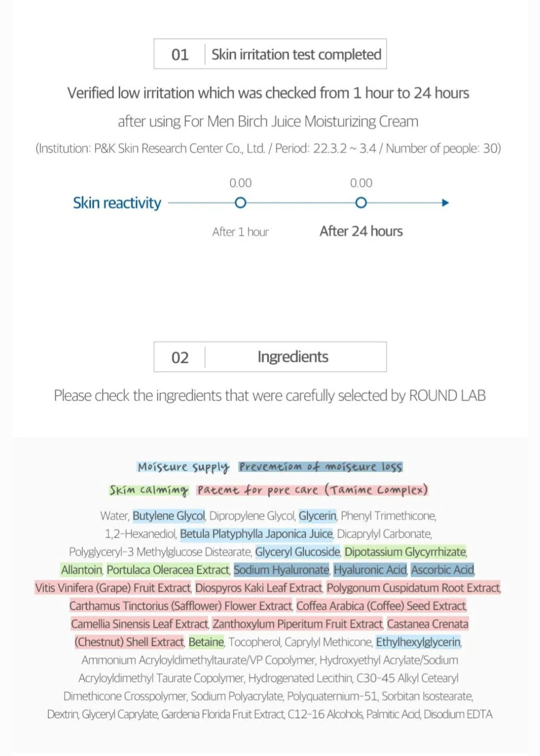Click the "Ingredients" section heading

pyautogui.click(x=293, y=357)
